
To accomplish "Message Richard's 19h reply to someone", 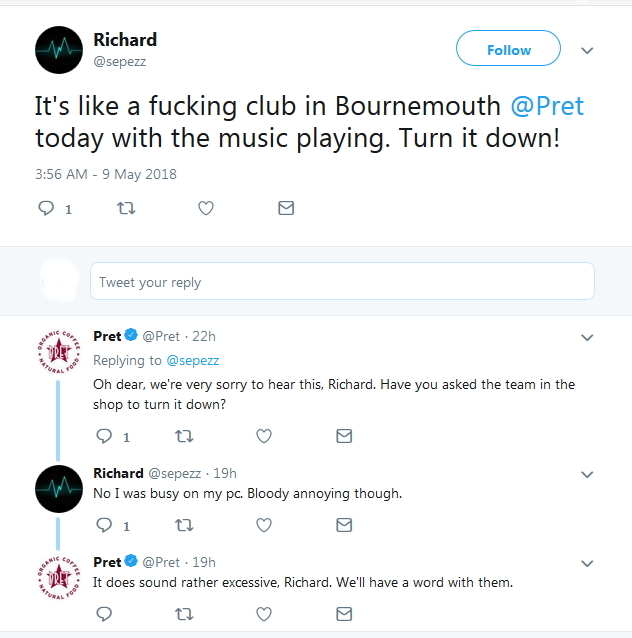I will point(344,525).
